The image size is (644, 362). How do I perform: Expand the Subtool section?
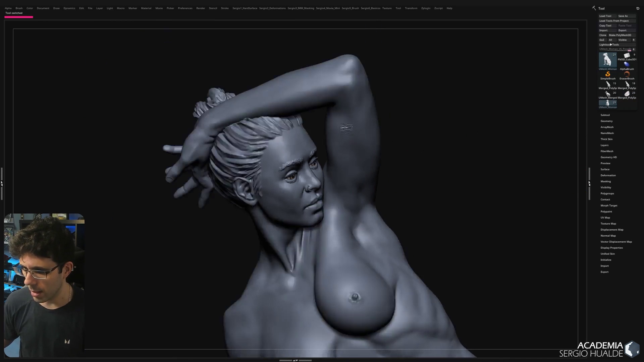click(x=605, y=115)
